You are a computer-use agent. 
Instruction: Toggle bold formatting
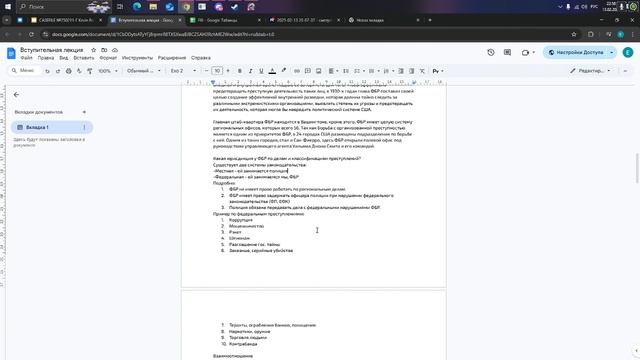click(240, 71)
